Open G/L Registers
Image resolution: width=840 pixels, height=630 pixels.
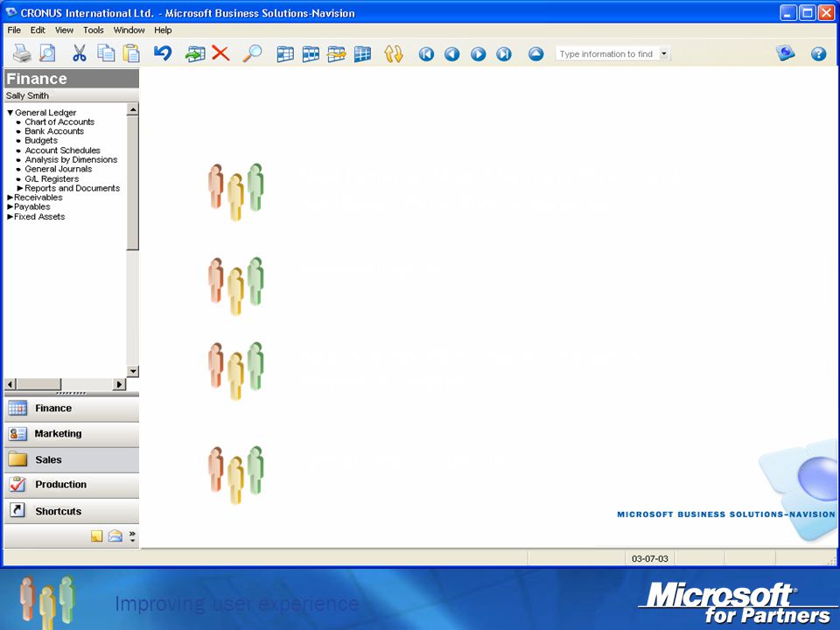(x=52, y=178)
